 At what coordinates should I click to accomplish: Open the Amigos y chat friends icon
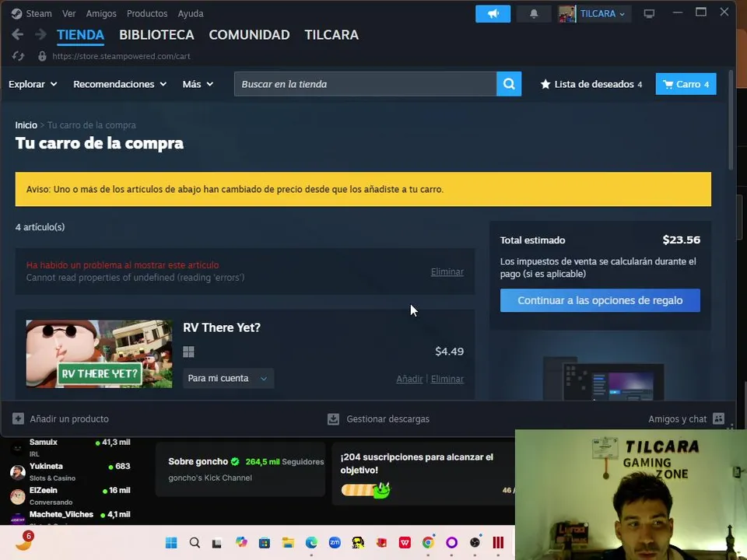(718, 418)
